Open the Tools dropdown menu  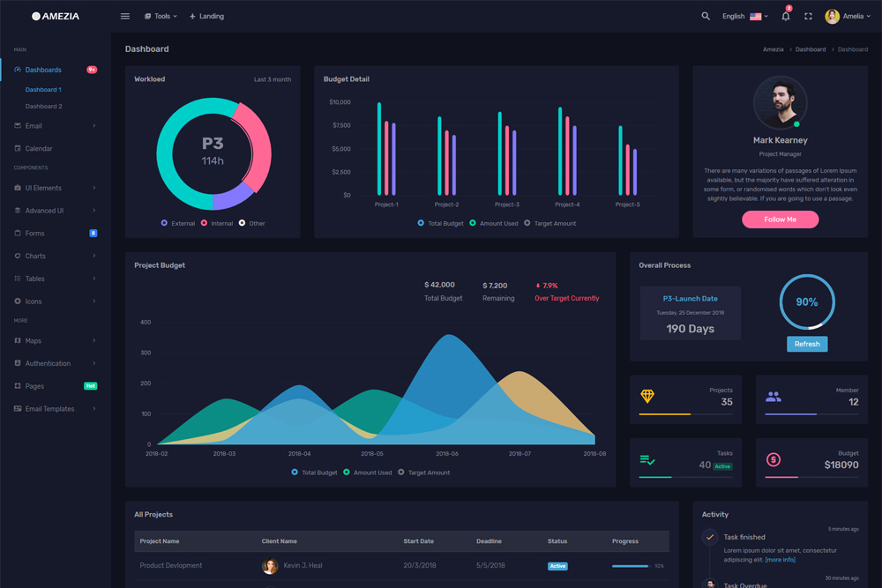(161, 16)
